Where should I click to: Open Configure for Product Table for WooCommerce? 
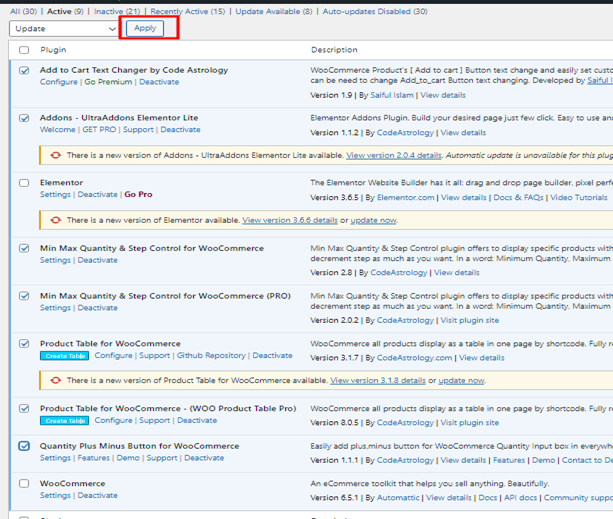pos(113,356)
